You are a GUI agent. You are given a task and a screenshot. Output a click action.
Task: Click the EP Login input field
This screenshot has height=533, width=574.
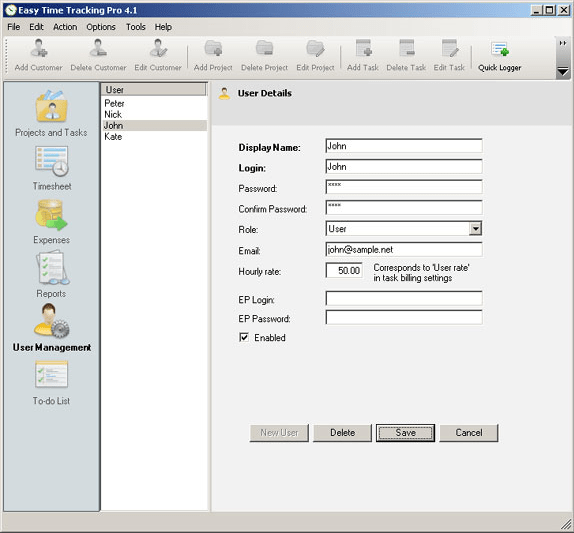pos(404,298)
